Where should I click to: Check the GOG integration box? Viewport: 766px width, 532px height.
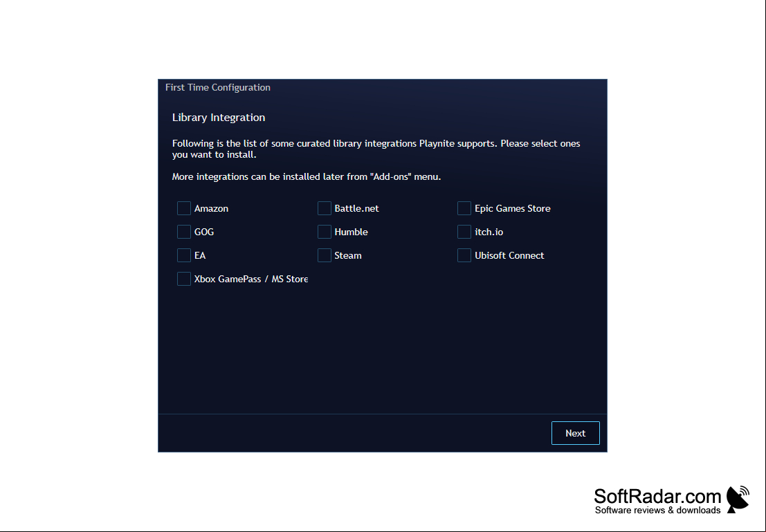coord(183,232)
